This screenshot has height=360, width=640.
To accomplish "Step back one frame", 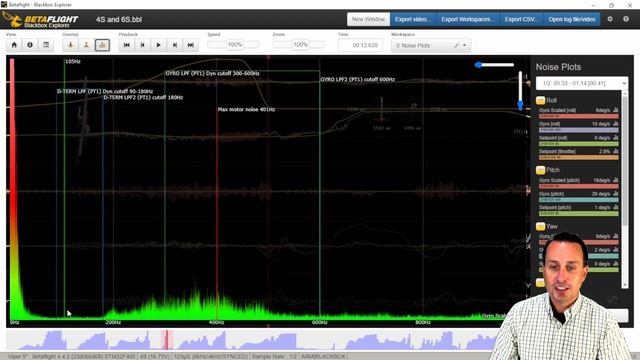I will tap(142, 45).
